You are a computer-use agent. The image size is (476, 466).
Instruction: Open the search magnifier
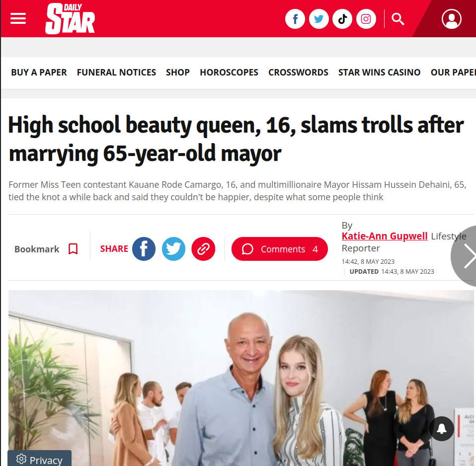point(397,19)
